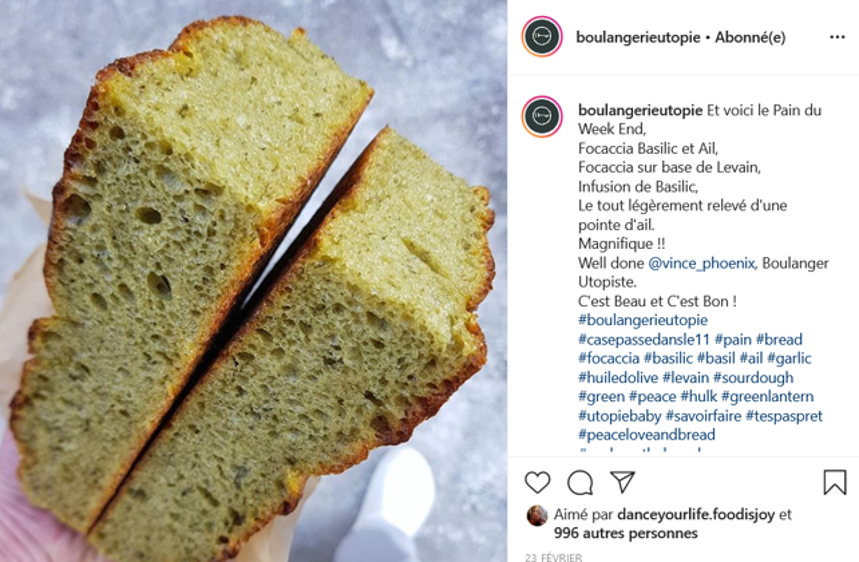Image resolution: width=859 pixels, height=562 pixels.
Task: Click the focaccia bread photo
Action: click(253, 281)
